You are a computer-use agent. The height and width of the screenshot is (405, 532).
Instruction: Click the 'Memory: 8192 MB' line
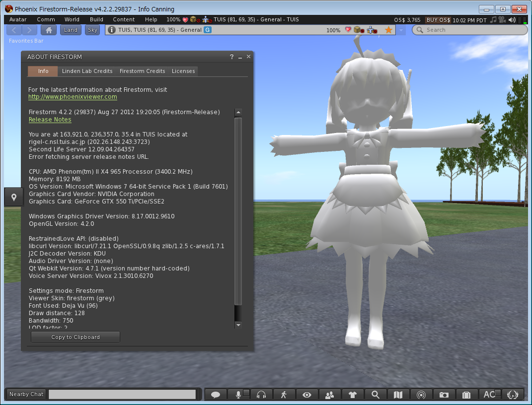coord(55,179)
